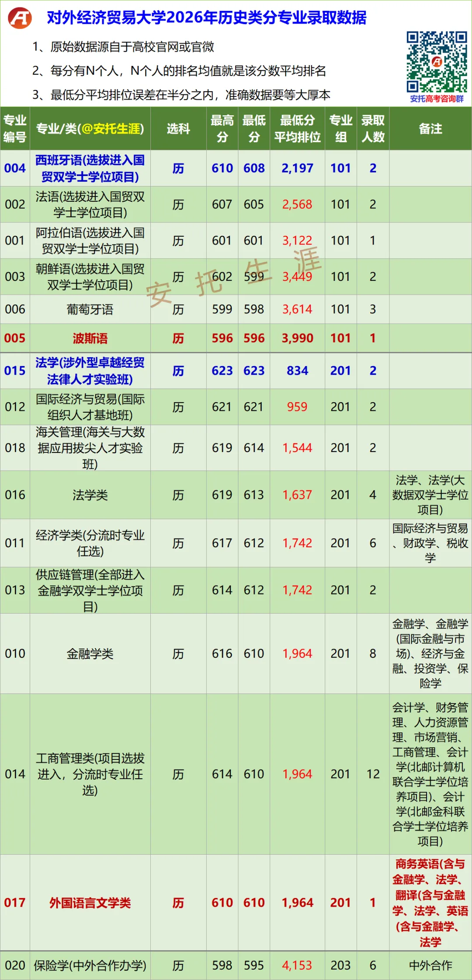Select the red 外国语言文学类 cell
Image resolution: width=472 pixels, height=980 pixels.
90,903
